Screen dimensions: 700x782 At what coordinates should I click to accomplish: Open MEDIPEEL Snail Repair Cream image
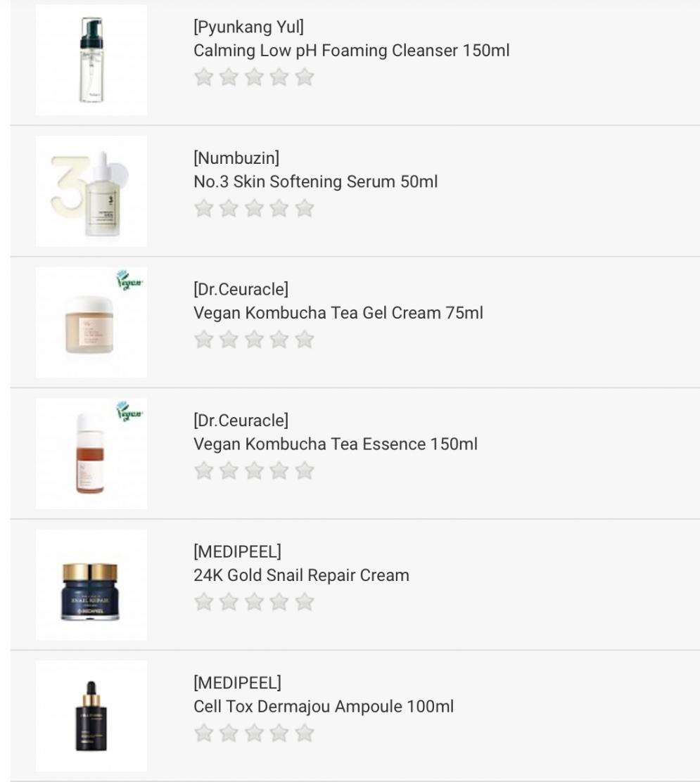pos(91,584)
